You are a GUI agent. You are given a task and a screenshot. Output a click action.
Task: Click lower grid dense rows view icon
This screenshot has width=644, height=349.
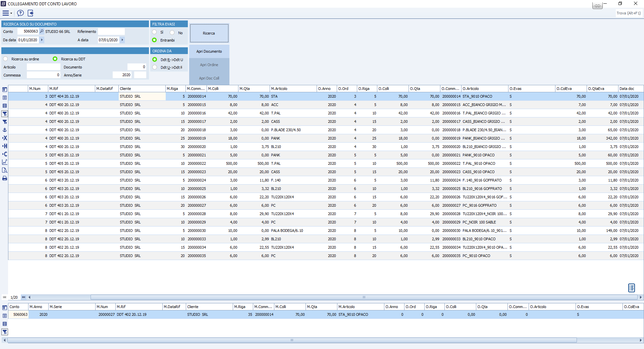(5, 324)
